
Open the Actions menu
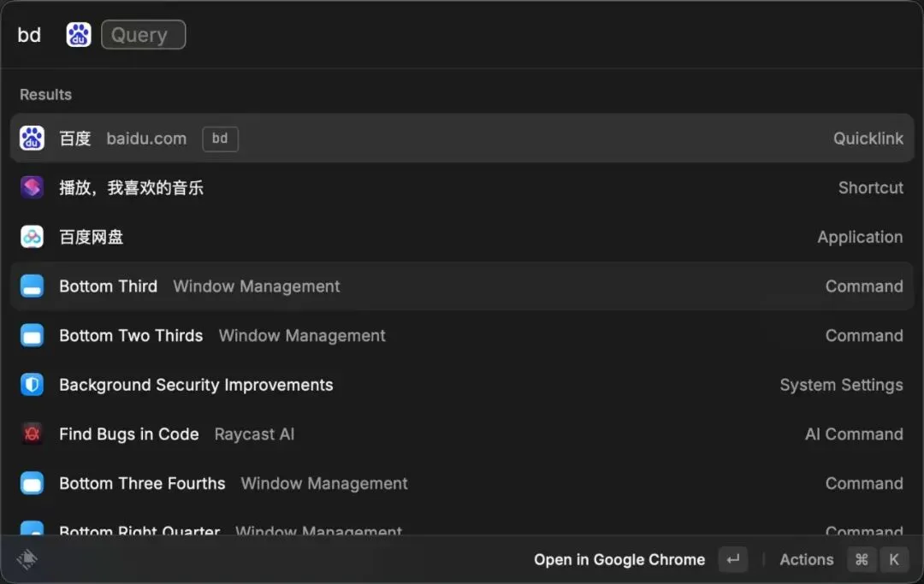click(x=807, y=559)
